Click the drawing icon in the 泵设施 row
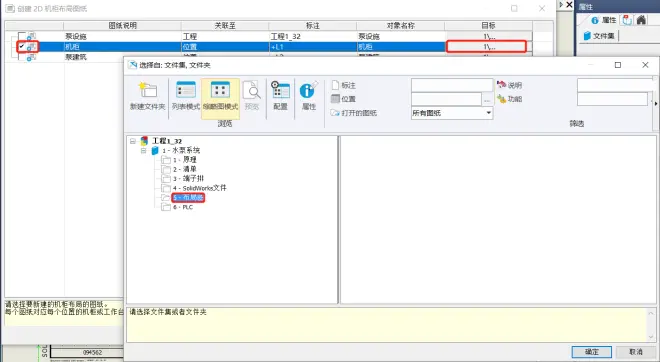 coord(31,37)
